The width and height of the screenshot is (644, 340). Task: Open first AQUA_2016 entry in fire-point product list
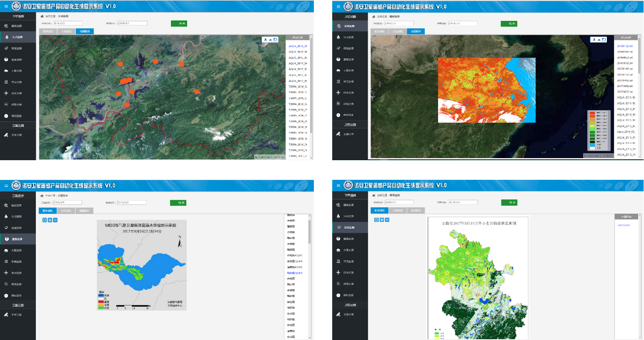click(x=298, y=46)
